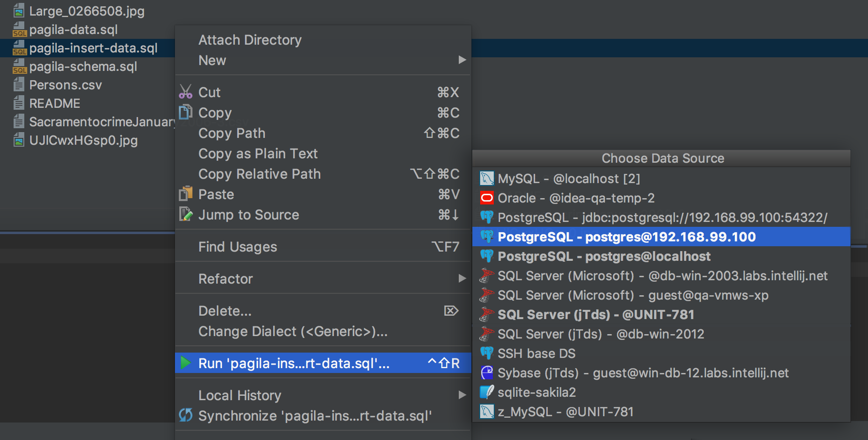868x440 pixels.
Task: Select pagila-schema.sql file name
Action: click(x=83, y=67)
